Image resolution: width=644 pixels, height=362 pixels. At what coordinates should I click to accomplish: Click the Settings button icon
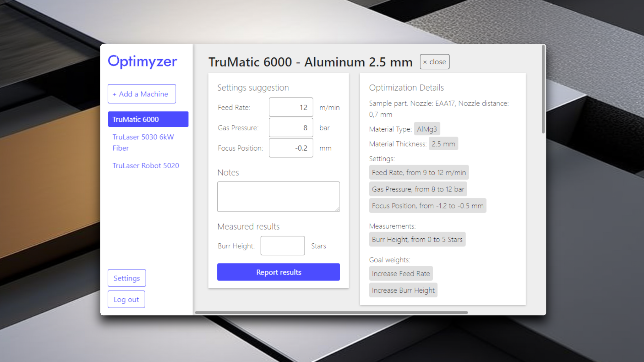point(127,278)
